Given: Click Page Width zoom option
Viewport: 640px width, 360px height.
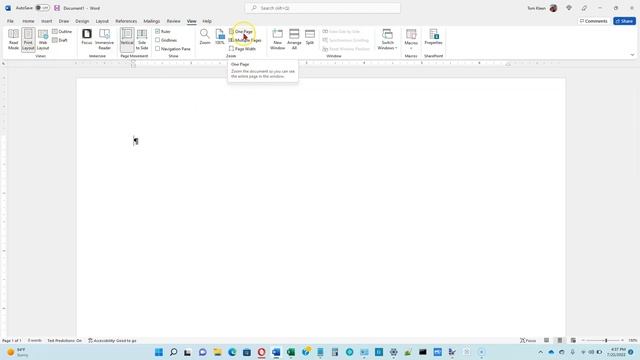Looking at the screenshot, I should tap(242, 49).
